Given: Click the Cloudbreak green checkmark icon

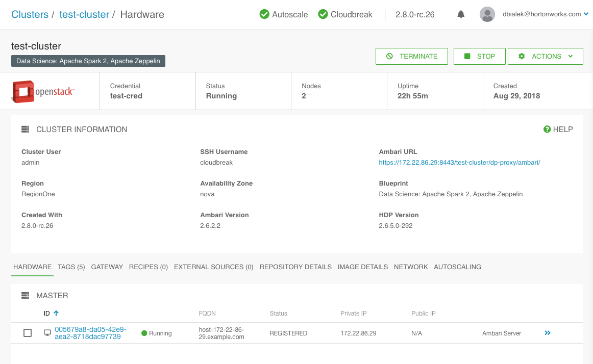Looking at the screenshot, I should click(323, 14).
